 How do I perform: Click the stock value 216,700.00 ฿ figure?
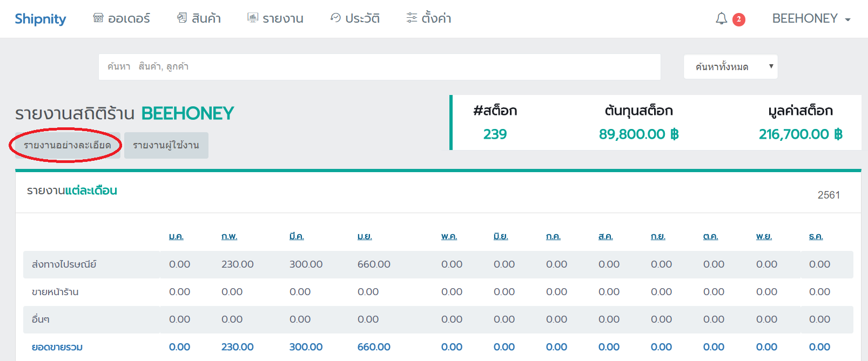pyautogui.click(x=800, y=134)
